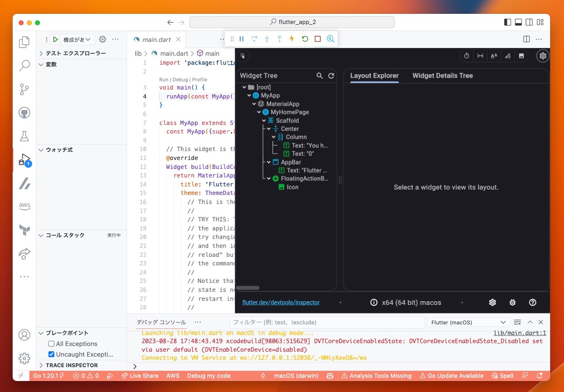Toggle primary sidebar layout button
Viewport: 564px width, 392px height.
click(x=507, y=22)
